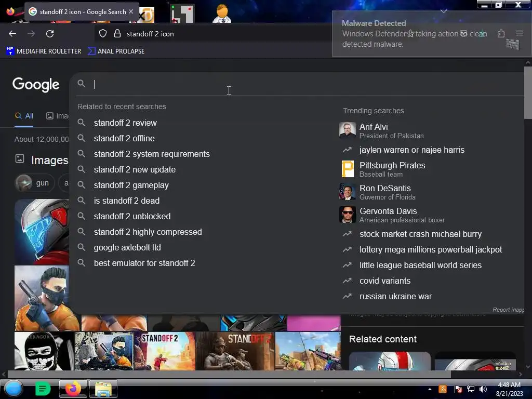
Task: Click the Images section heading
Action: click(x=49, y=160)
